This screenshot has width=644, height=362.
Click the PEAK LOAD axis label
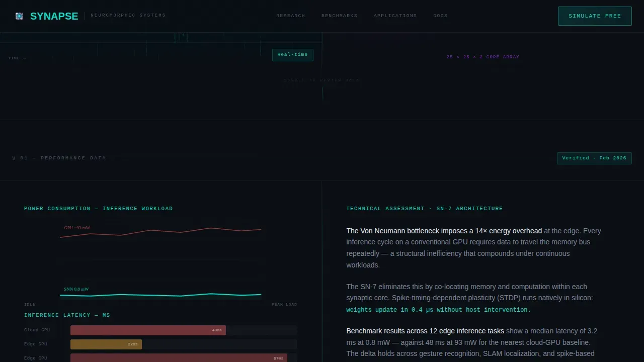click(x=284, y=304)
